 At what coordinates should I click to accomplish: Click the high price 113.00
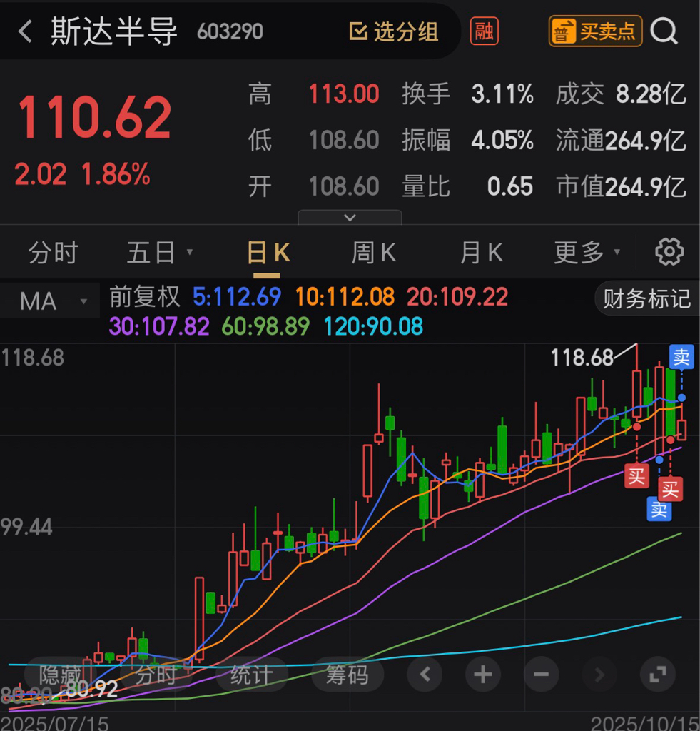tap(344, 94)
